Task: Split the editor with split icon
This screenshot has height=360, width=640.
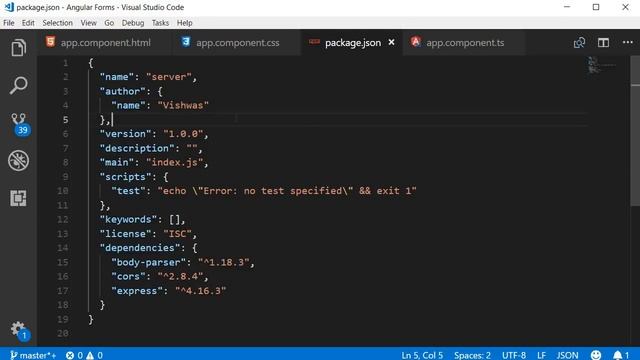Action: (x=603, y=42)
